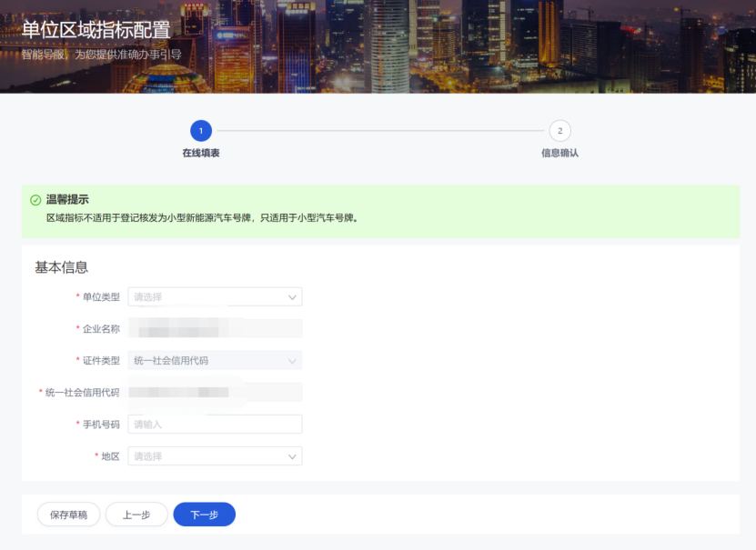Click the 温馨提示 heading text
Screen dimensions: 756x550
click(67, 199)
